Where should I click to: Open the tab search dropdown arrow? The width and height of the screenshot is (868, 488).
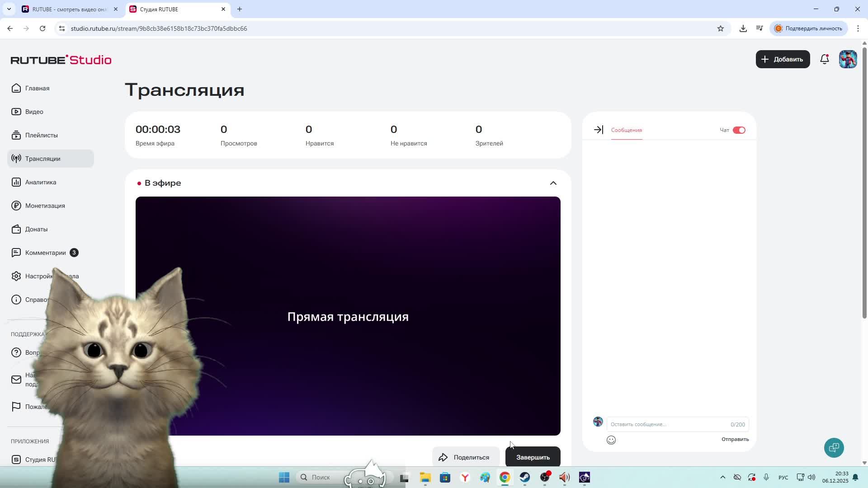point(9,9)
